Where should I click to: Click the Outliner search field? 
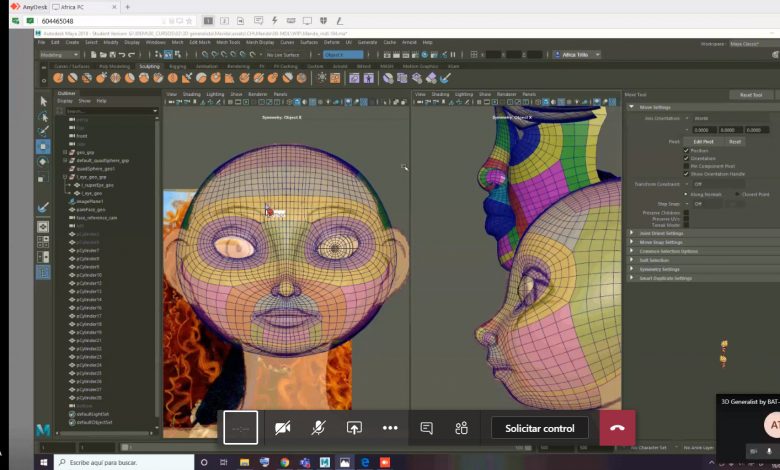click(111, 111)
